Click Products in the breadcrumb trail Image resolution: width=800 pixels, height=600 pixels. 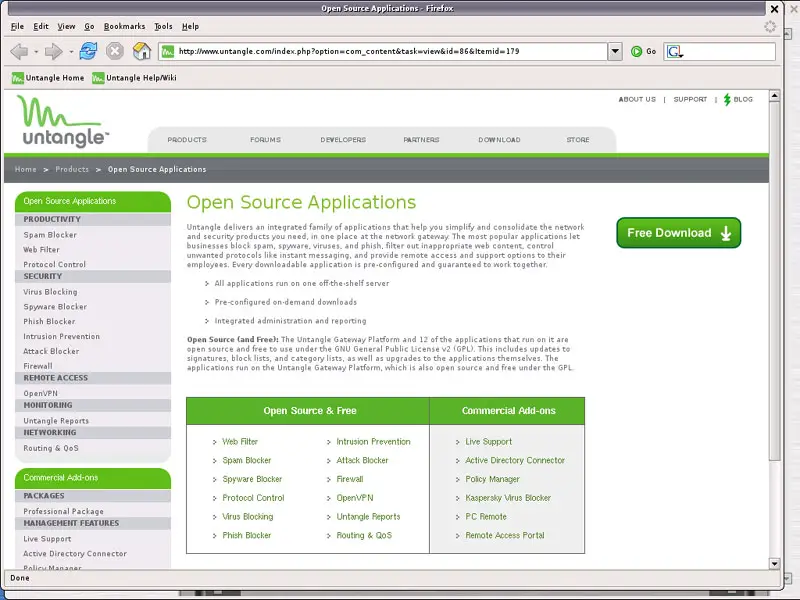[72, 169]
